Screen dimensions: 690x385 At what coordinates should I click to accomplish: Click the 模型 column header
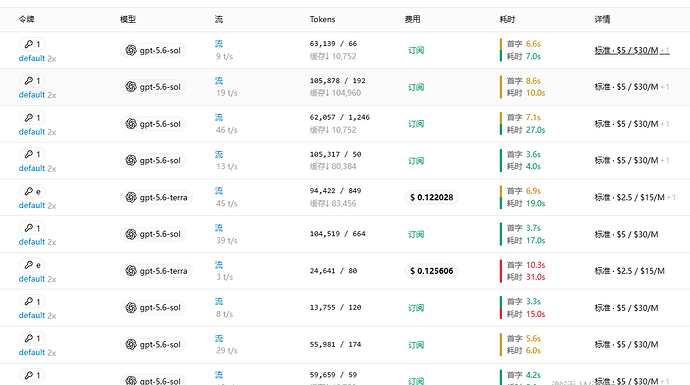click(128, 19)
